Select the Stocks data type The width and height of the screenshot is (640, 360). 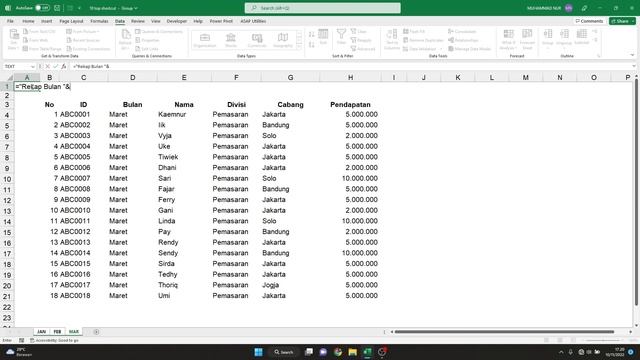[x=231, y=40]
